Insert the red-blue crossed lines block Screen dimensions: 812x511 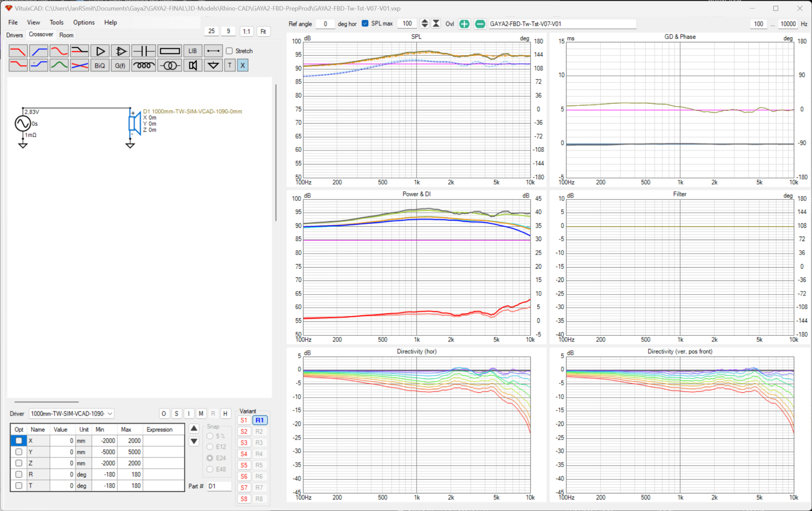79,65
